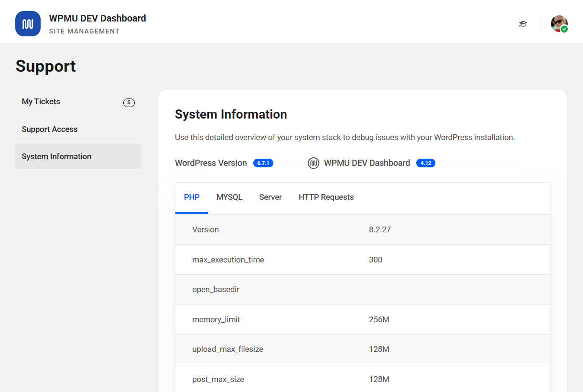583x392 pixels.
Task: Click the Dashboard version 4.12 badge
Action: click(426, 163)
